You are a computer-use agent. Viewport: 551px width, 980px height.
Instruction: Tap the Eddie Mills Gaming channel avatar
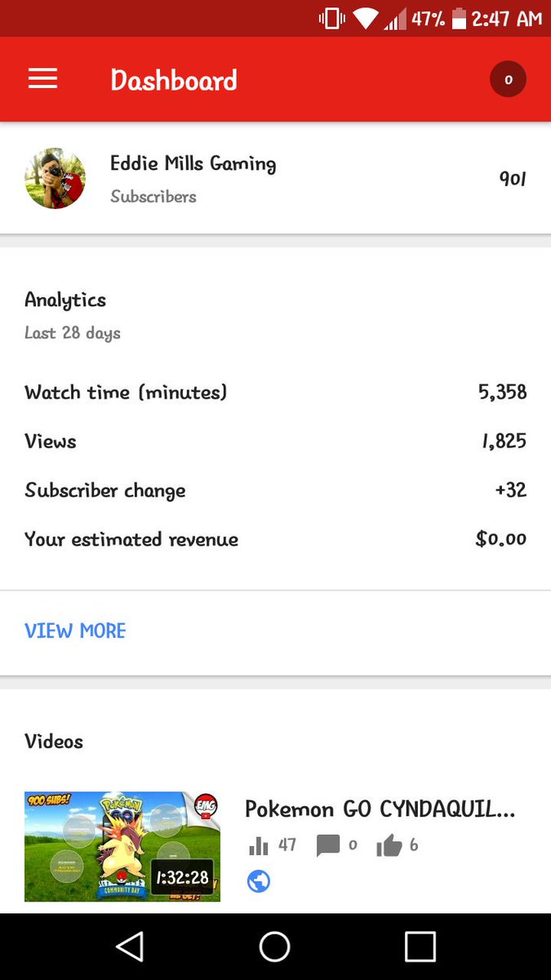click(55, 178)
